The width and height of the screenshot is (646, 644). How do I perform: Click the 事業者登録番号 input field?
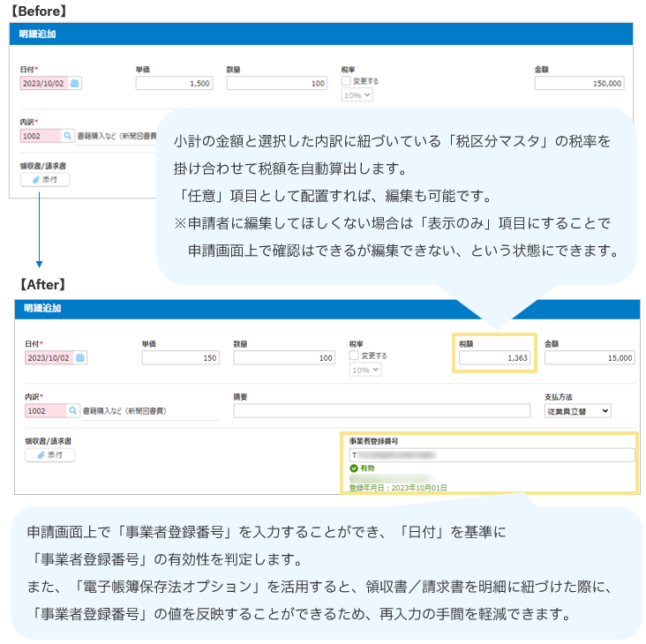(x=492, y=455)
